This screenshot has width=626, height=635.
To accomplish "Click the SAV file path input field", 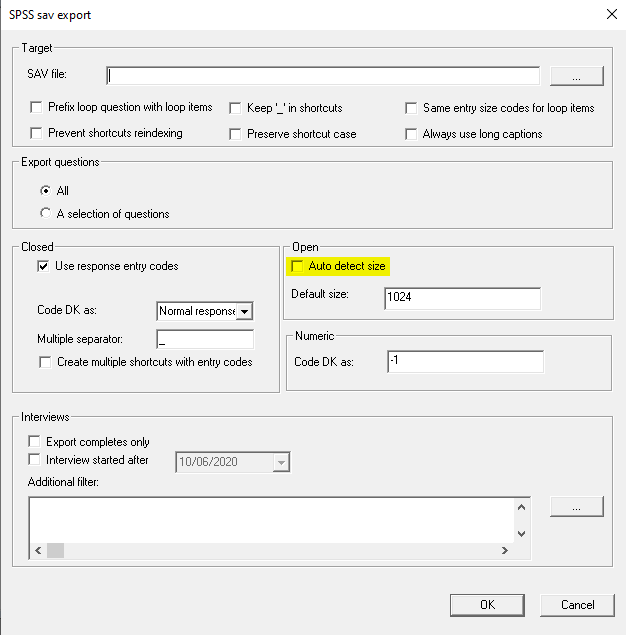I will pos(323,76).
